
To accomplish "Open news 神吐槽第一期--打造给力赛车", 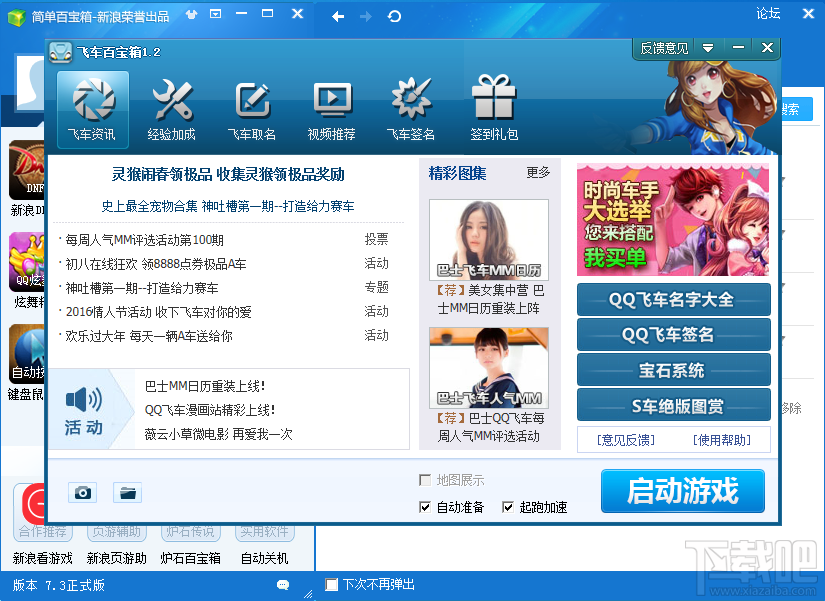I will click(x=142, y=288).
